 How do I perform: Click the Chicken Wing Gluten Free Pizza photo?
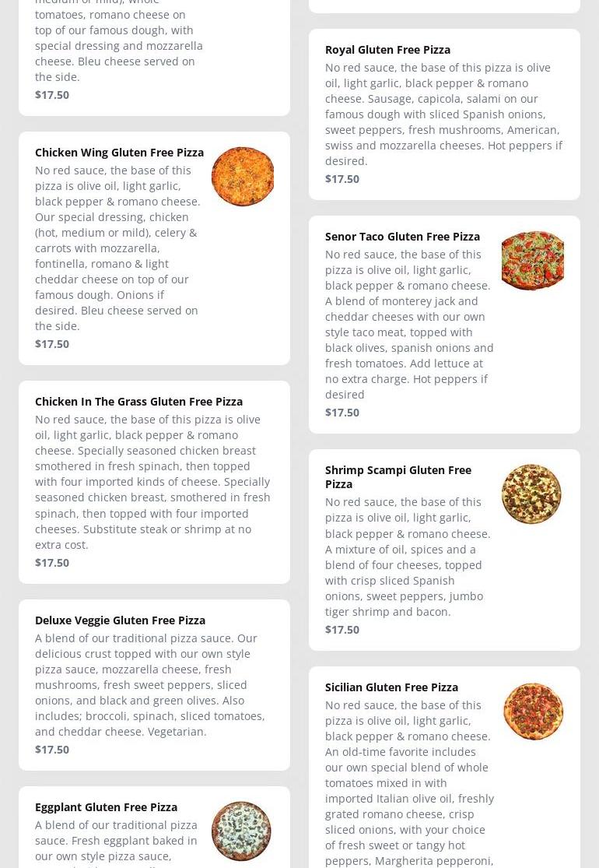(x=243, y=177)
